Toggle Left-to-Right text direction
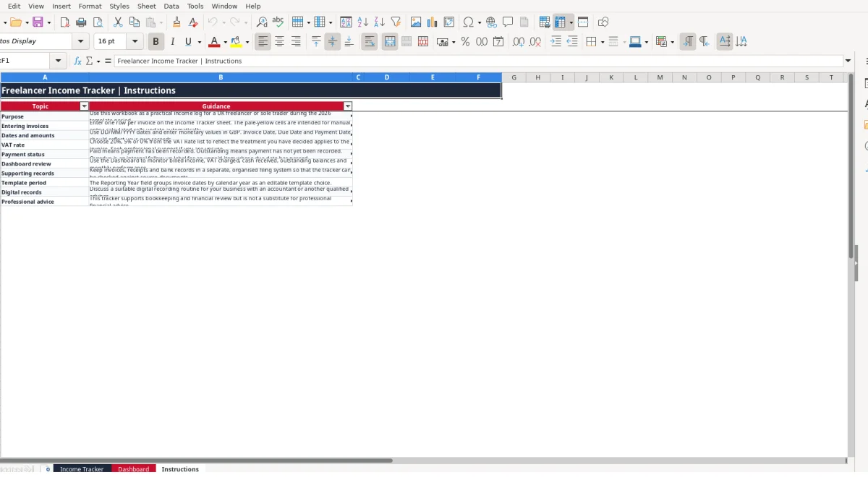Viewport: 868px width, 488px height. click(688, 42)
